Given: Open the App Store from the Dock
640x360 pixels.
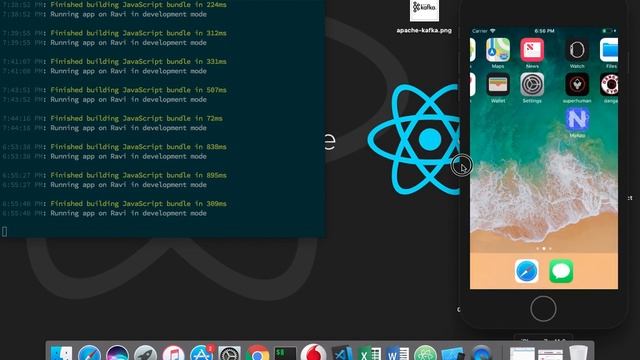Looking at the screenshot, I should (x=201, y=353).
